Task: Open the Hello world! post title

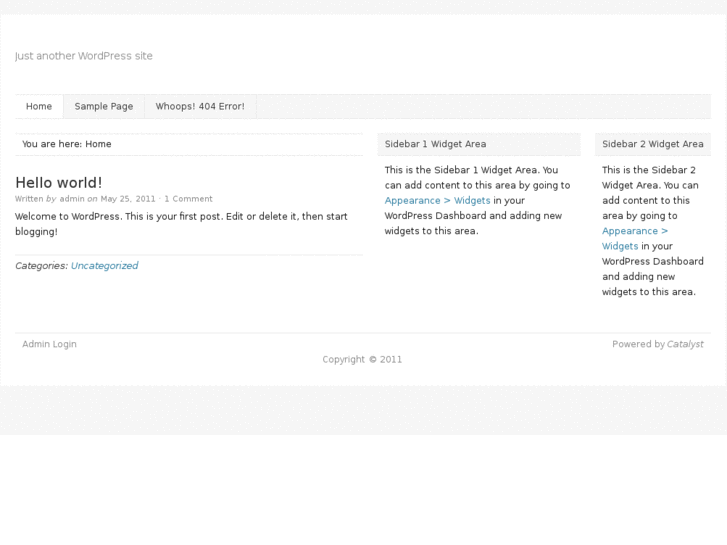Action: point(59,182)
